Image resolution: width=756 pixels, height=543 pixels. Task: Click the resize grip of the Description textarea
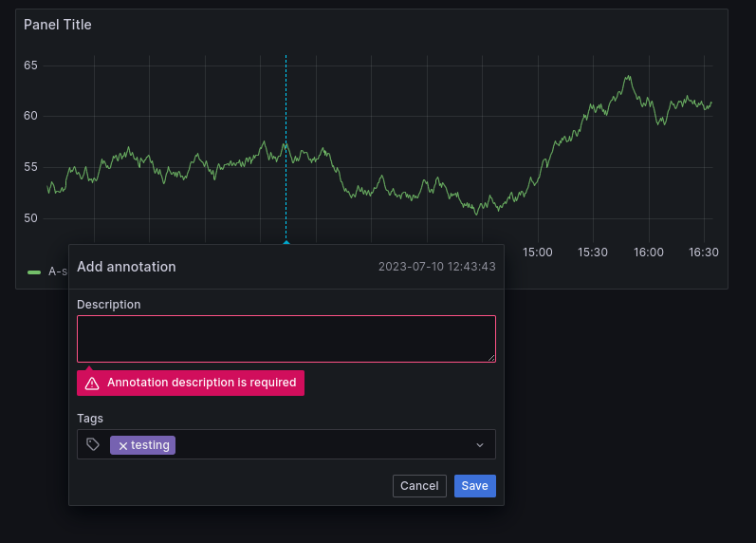(490, 357)
